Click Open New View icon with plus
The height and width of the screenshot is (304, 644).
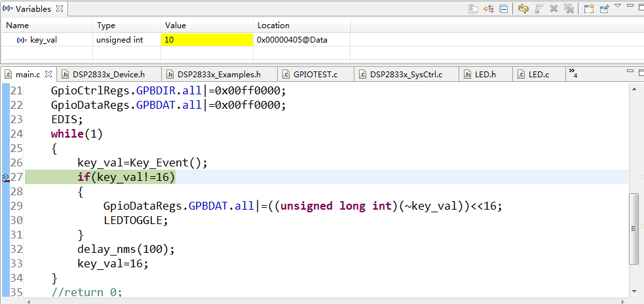click(590, 9)
